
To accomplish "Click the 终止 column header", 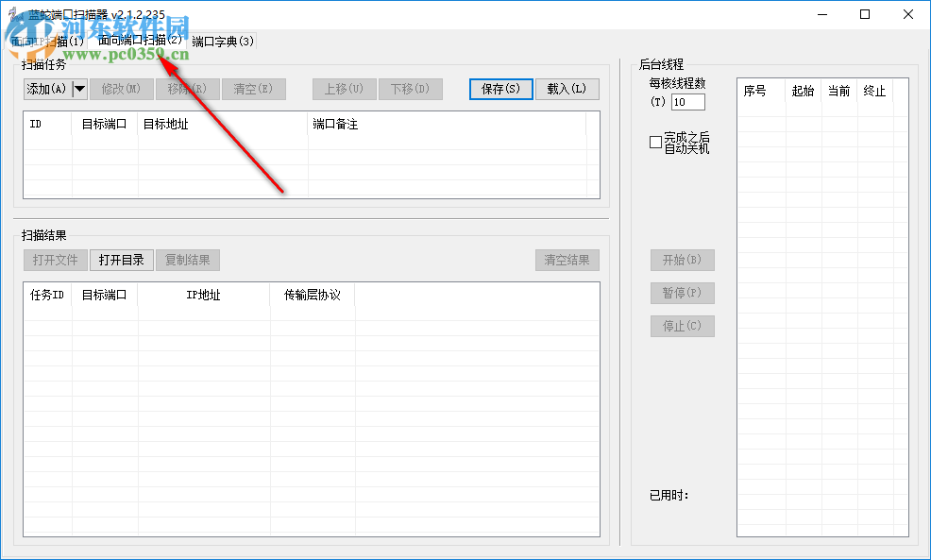I will [x=874, y=91].
